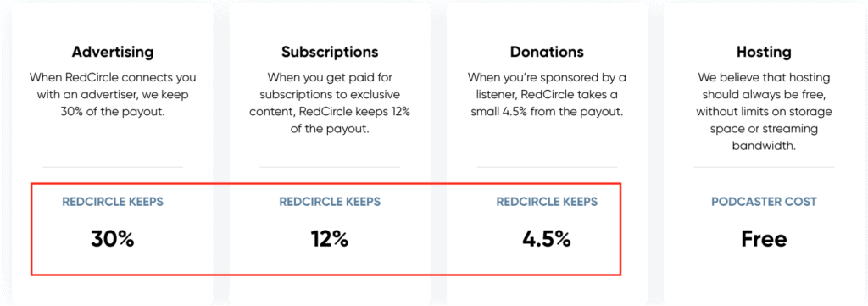Click the Hosting description about free hosting
Viewport: 868px width, 306px height.
coord(764,112)
